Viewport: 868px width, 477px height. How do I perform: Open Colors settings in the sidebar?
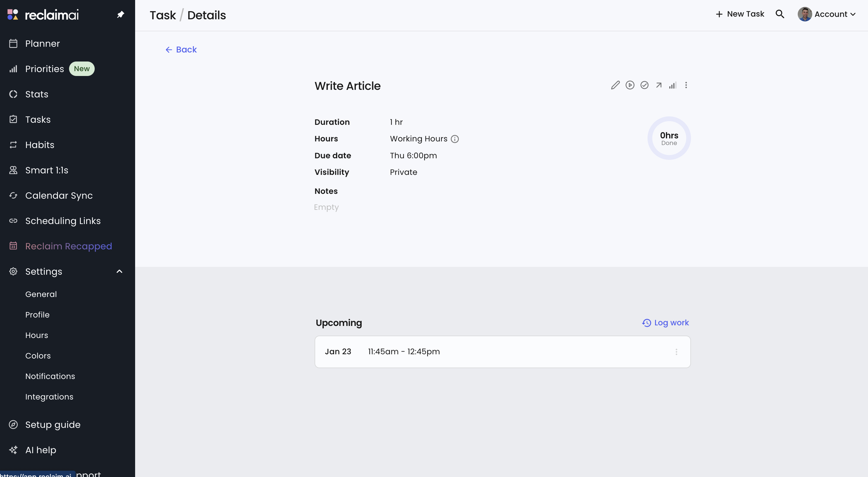pyautogui.click(x=38, y=355)
